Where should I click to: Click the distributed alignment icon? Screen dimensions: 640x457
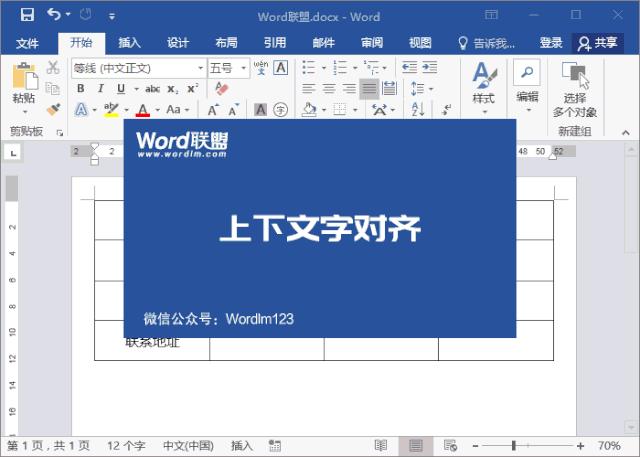(x=389, y=88)
